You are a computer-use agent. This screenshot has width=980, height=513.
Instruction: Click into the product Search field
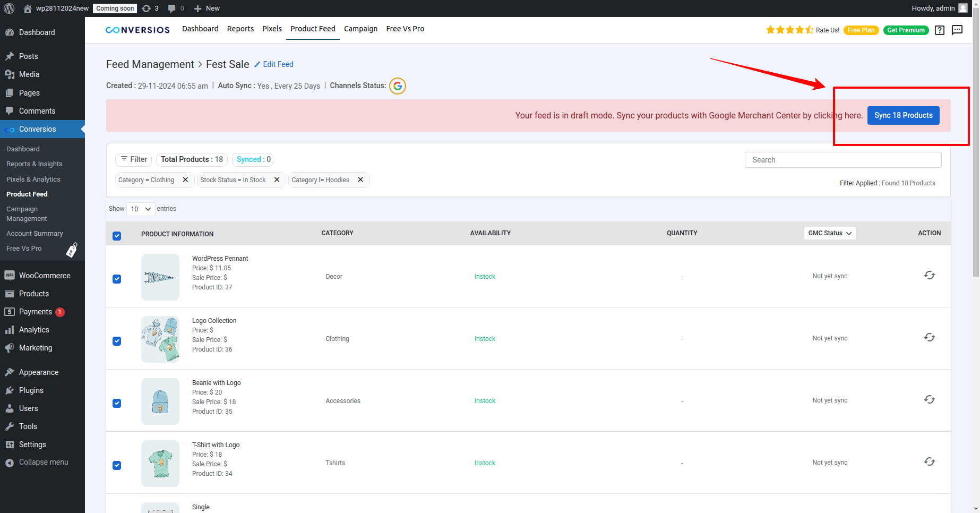click(843, 160)
